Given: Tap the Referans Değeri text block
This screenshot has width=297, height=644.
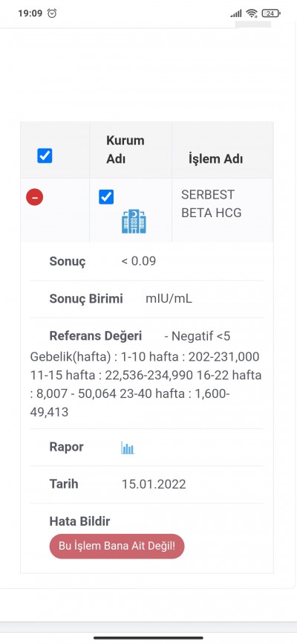Looking at the screenshot, I should pos(146,374).
